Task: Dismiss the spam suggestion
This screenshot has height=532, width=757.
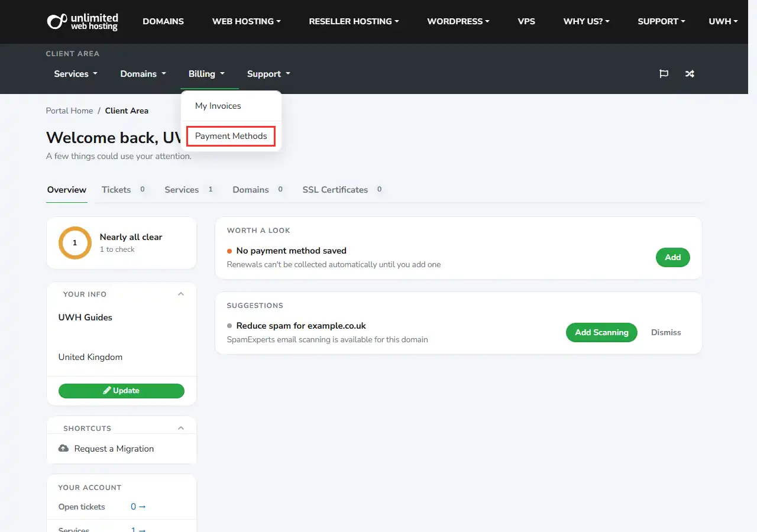Action: coord(666,332)
